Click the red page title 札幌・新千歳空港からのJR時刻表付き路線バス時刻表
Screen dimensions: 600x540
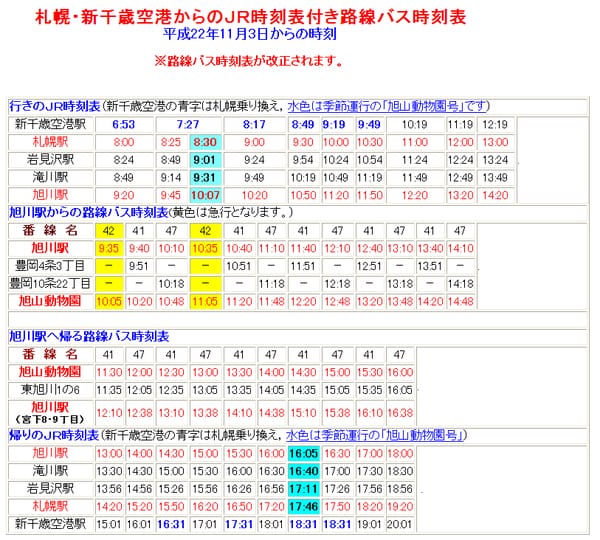251,17
